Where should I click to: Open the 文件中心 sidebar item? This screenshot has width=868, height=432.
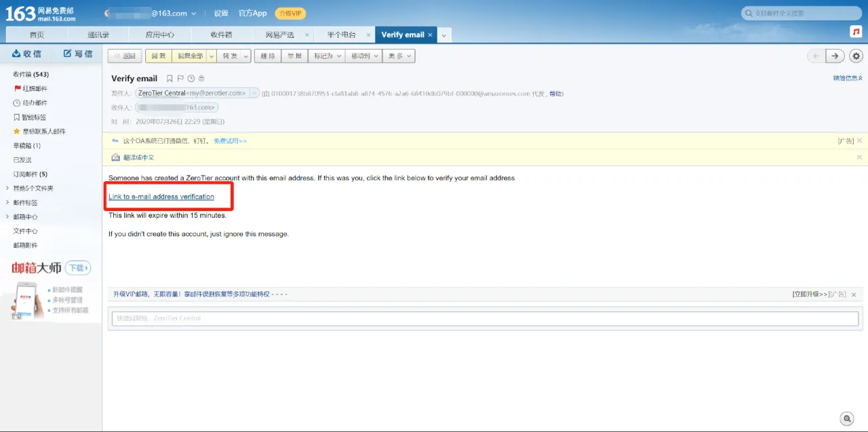(26, 231)
